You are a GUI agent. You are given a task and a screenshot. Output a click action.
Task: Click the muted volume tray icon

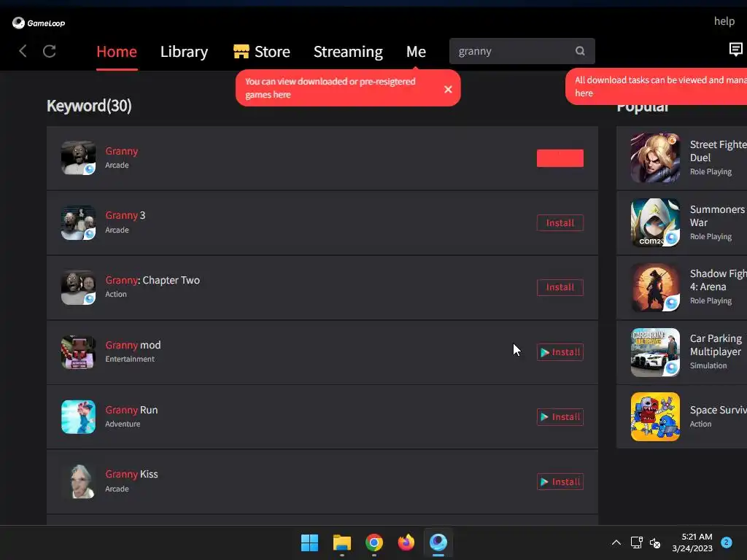click(655, 542)
